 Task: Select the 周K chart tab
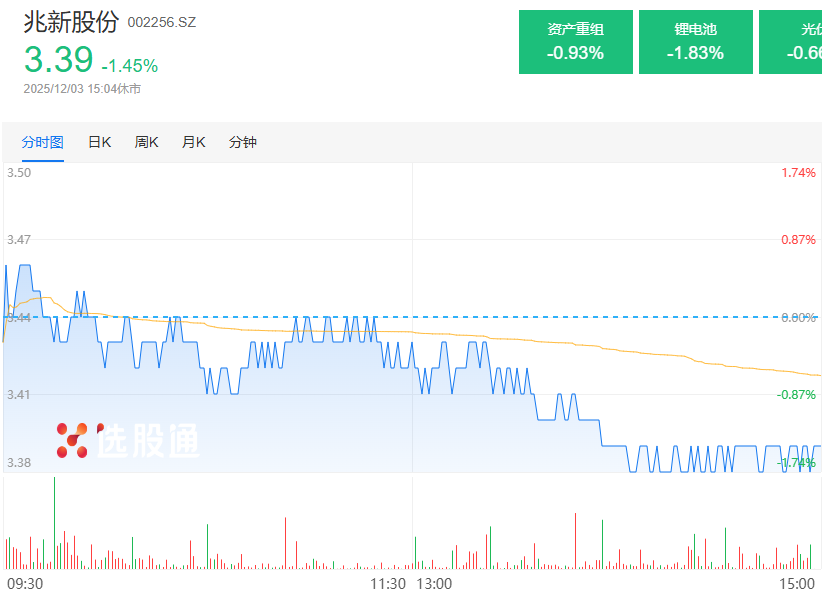click(147, 142)
